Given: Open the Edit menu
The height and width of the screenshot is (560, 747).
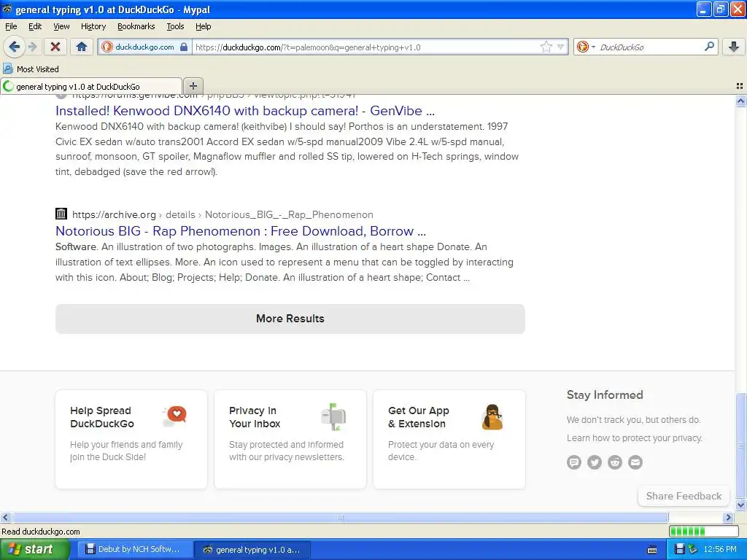Looking at the screenshot, I should coord(35,26).
